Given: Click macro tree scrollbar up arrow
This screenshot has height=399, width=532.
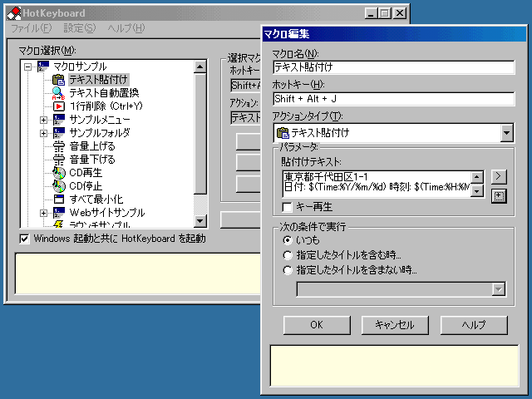Looking at the screenshot, I should (199, 66).
